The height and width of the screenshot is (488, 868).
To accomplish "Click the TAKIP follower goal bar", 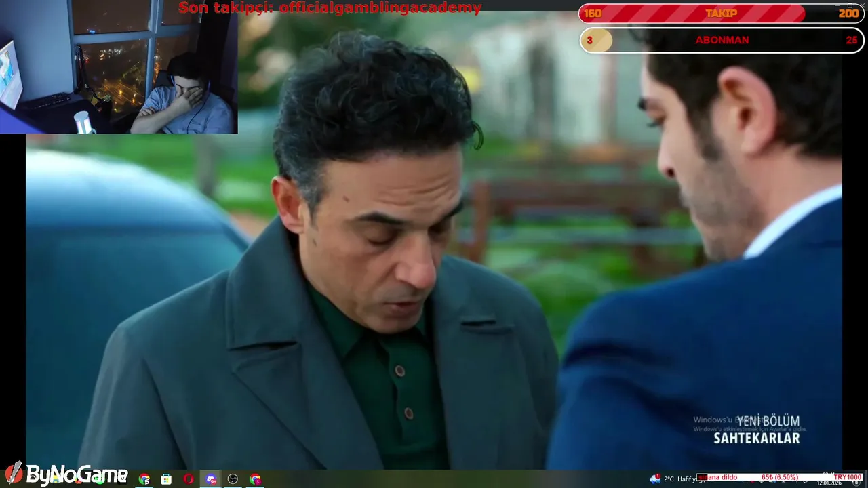I will click(x=722, y=14).
